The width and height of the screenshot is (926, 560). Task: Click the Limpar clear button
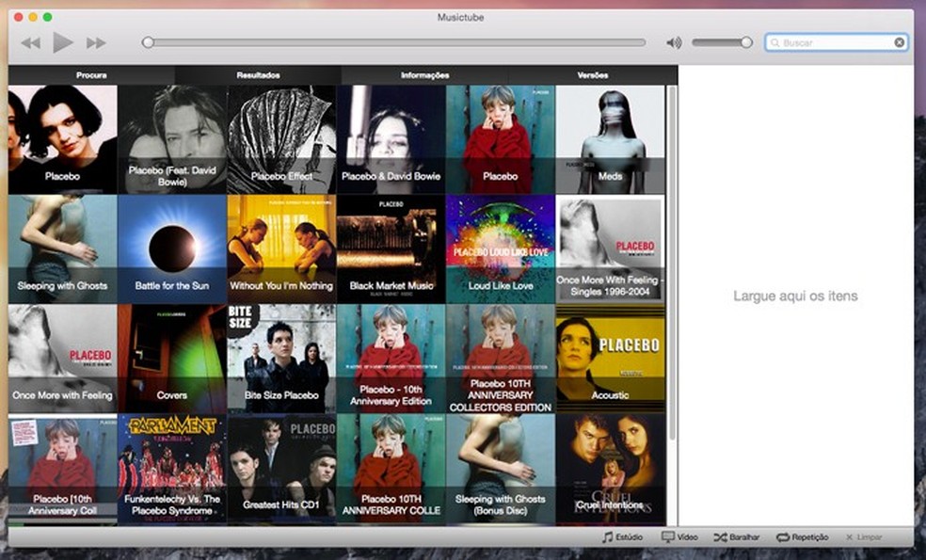pyautogui.click(x=863, y=537)
